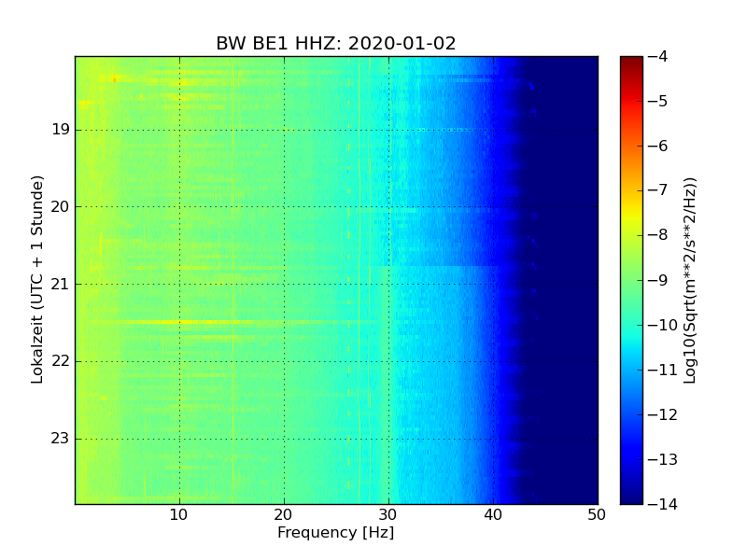Click the x-axis tick label '40'

[x=493, y=515]
